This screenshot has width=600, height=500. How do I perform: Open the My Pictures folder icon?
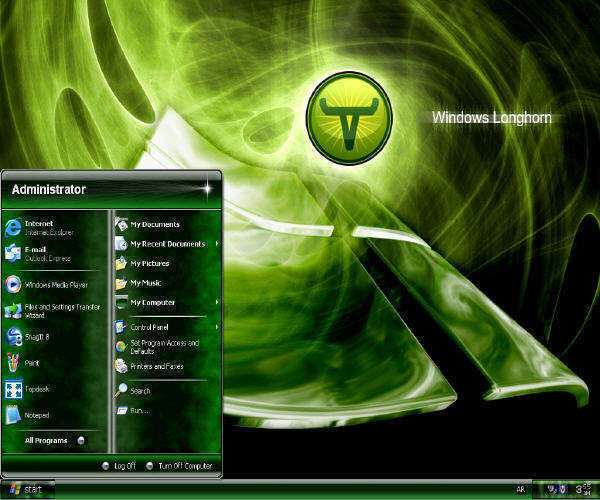121,263
